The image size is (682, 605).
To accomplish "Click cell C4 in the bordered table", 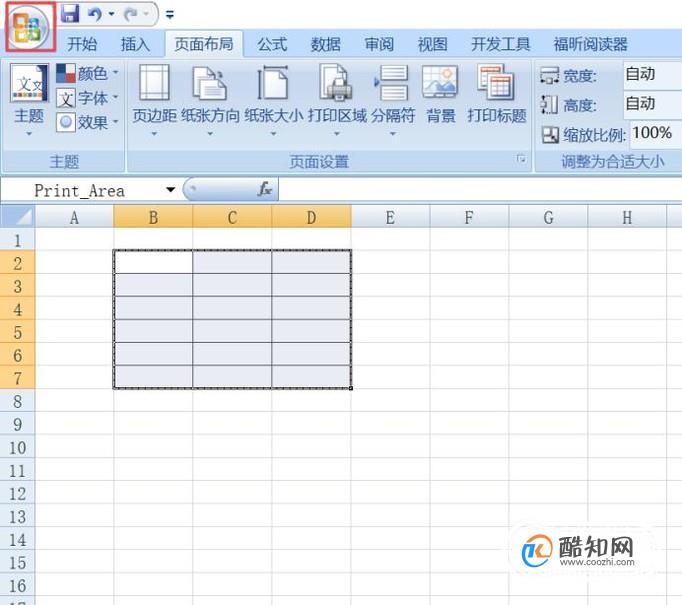I will click(232, 309).
